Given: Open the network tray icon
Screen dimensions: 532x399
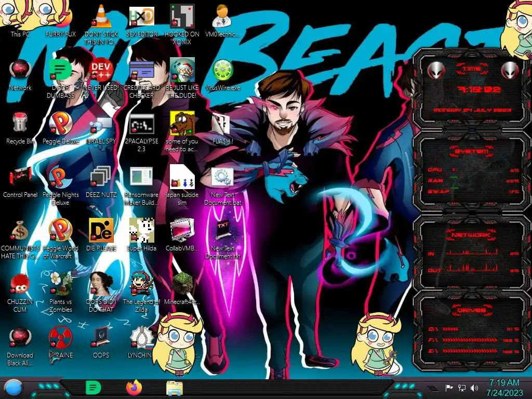Looking at the screenshot, I should point(461,388).
